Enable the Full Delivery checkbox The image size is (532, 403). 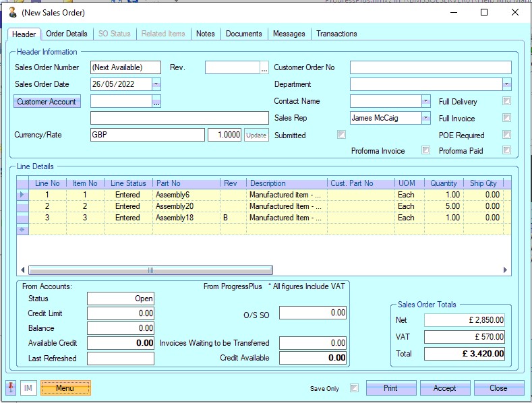[506, 101]
